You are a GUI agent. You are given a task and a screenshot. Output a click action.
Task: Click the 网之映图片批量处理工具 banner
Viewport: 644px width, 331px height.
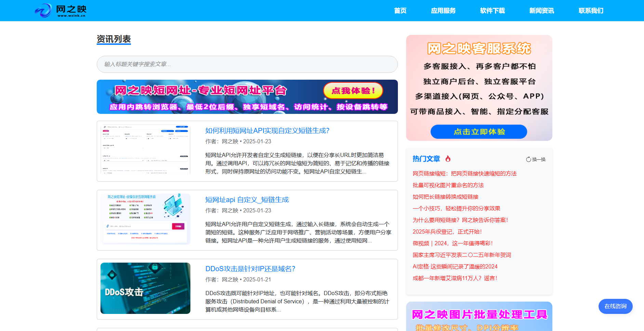point(479,316)
